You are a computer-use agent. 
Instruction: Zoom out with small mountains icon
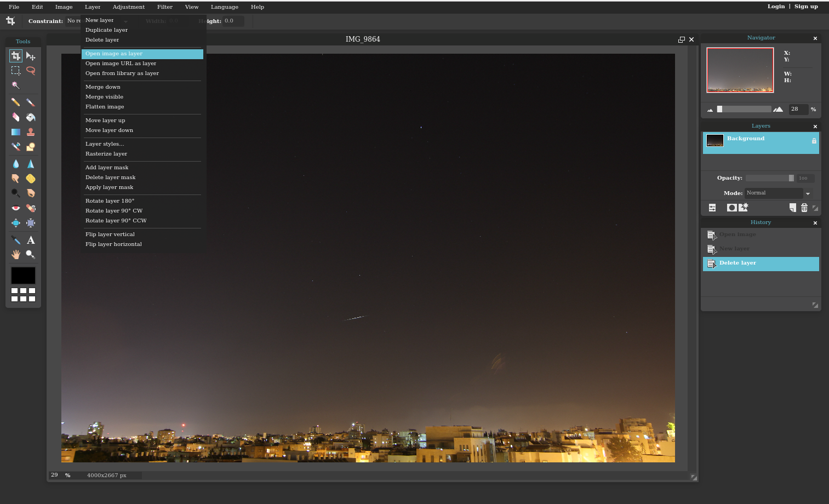(710, 110)
